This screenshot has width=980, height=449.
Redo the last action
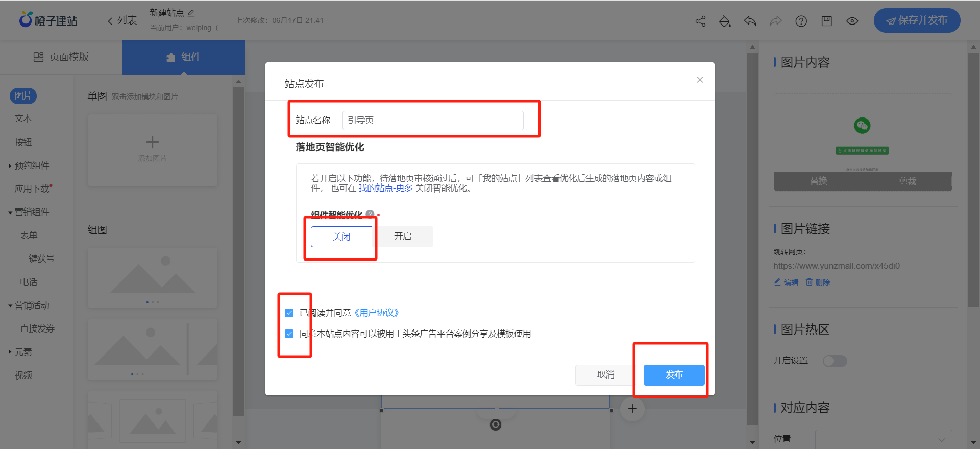[x=775, y=21]
